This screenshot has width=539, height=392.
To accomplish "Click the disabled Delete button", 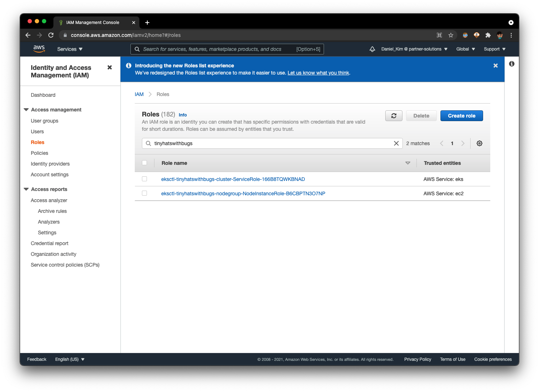I will click(x=421, y=116).
